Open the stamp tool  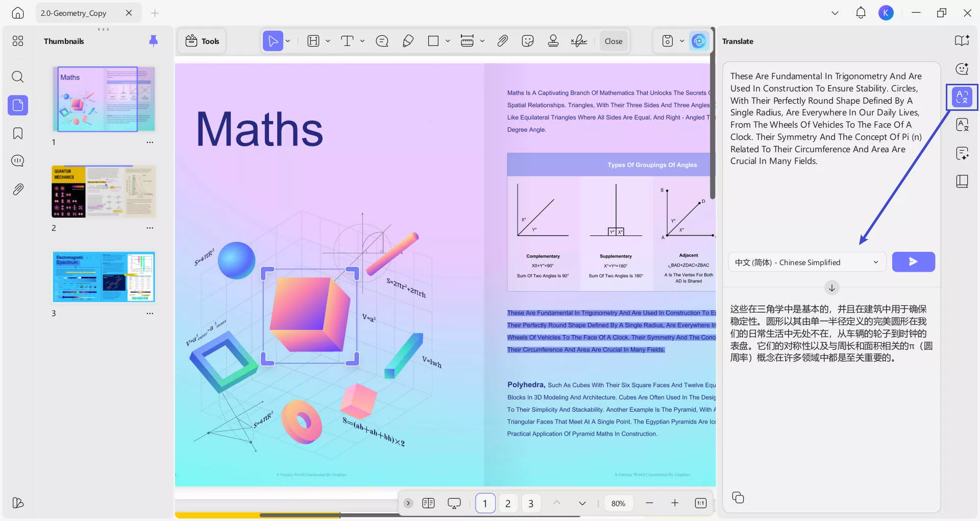point(553,41)
